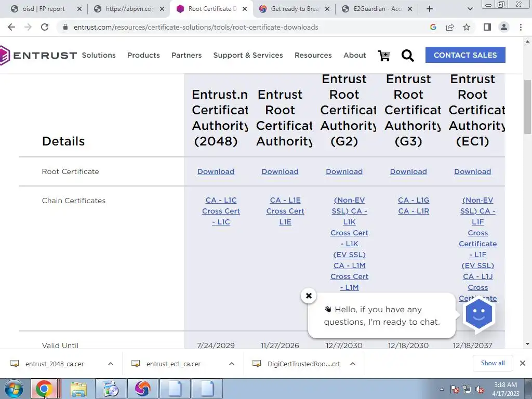532x399 pixels.
Task: Click the browser forward arrow
Action: click(x=28, y=27)
